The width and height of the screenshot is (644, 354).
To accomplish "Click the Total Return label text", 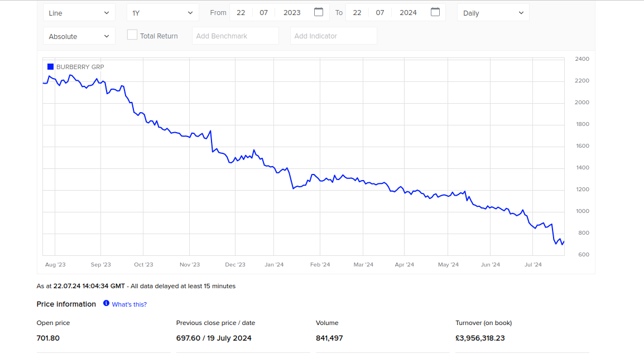I will (159, 36).
